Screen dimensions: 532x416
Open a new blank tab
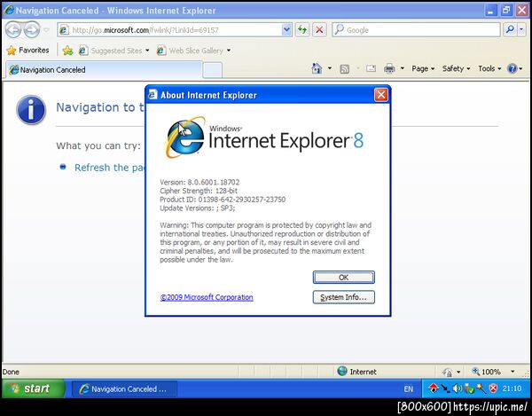pos(213,71)
